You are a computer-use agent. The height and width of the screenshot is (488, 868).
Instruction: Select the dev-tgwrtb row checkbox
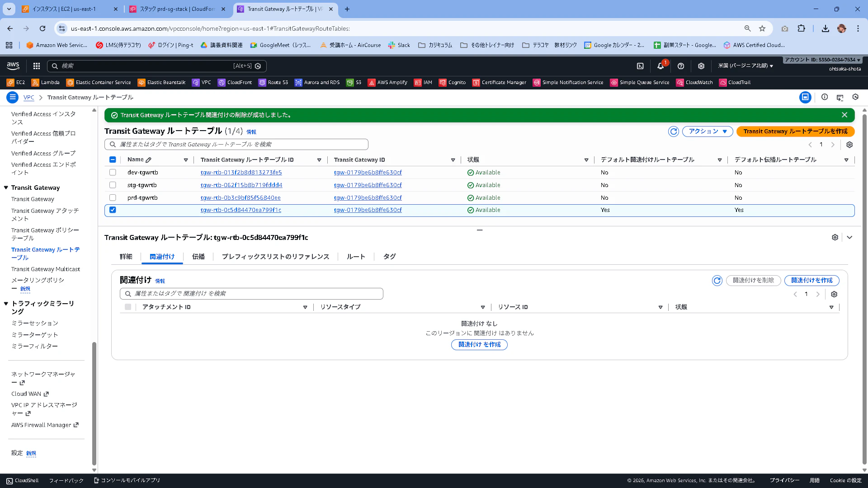click(113, 173)
